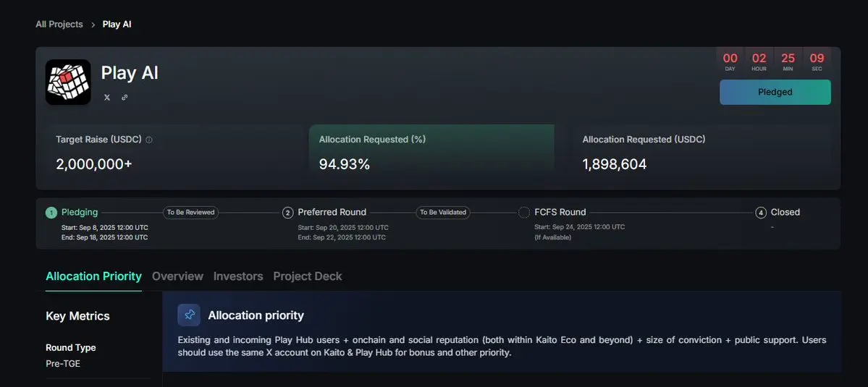
Task: Click the Pledging step label
Action: coord(80,212)
